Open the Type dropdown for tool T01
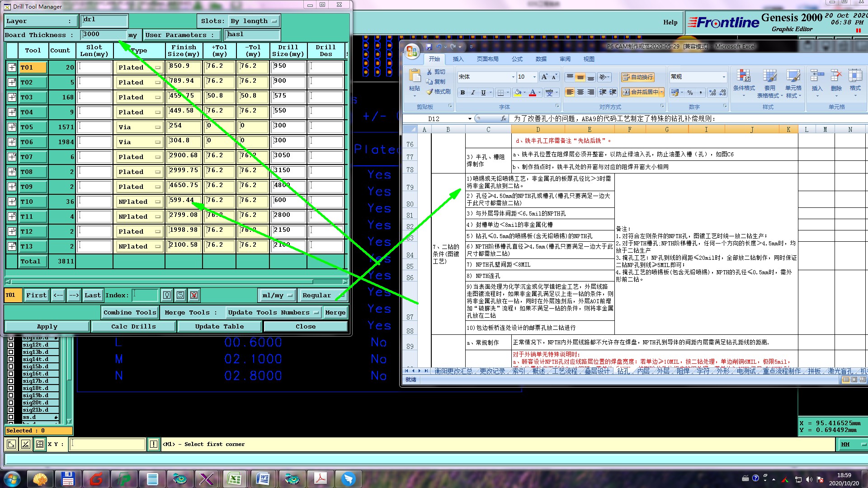Viewport: 868px width, 488px height. (139, 67)
